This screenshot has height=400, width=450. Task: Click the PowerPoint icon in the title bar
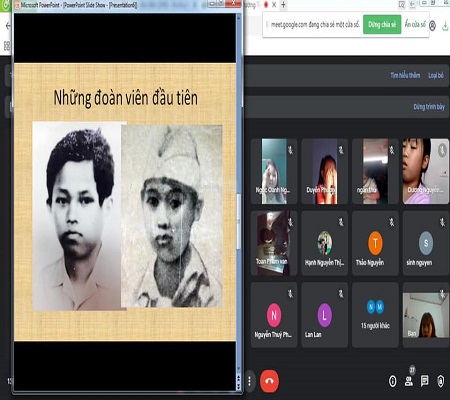pyautogui.click(x=17, y=5)
